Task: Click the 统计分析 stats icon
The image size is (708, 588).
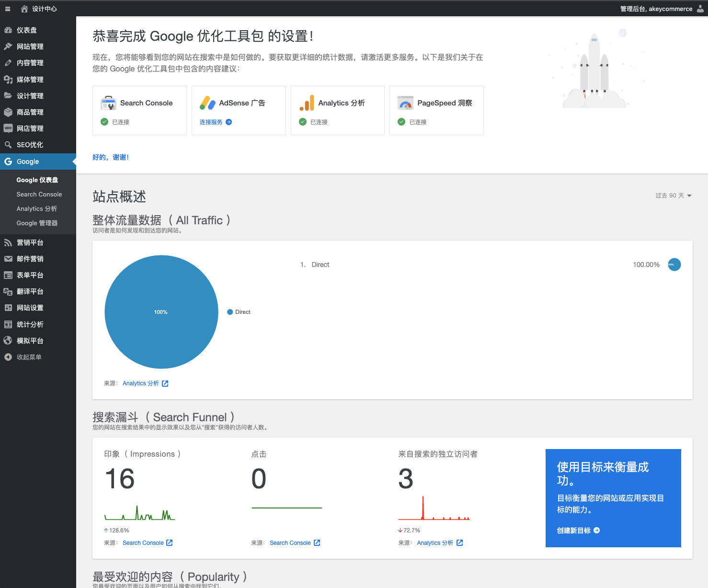Action: tap(8, 324)
